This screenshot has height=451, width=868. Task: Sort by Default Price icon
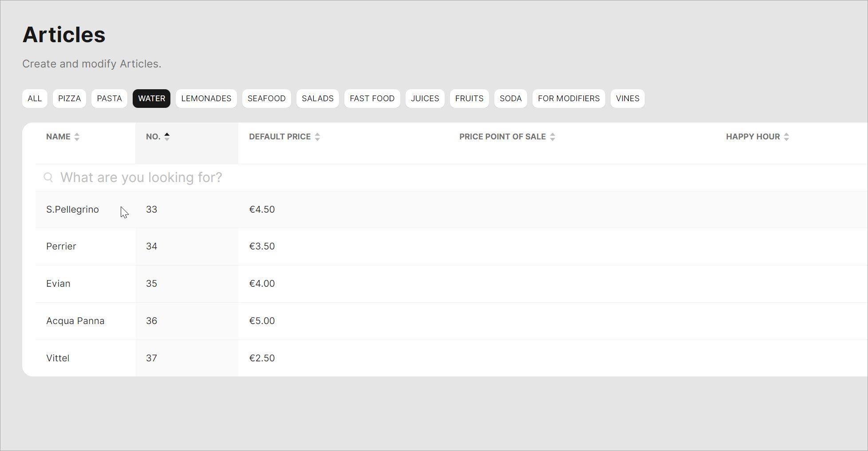(x=317, y=137)
